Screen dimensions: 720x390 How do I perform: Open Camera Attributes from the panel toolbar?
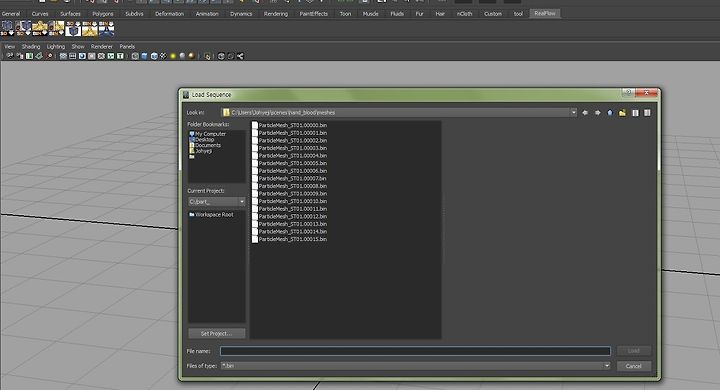(x=20, y=56)
